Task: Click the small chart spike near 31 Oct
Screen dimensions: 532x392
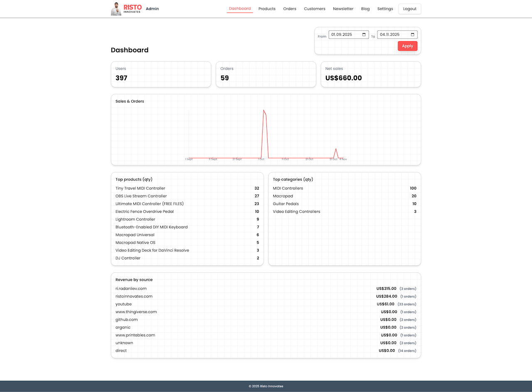Action: pos(336,149)
